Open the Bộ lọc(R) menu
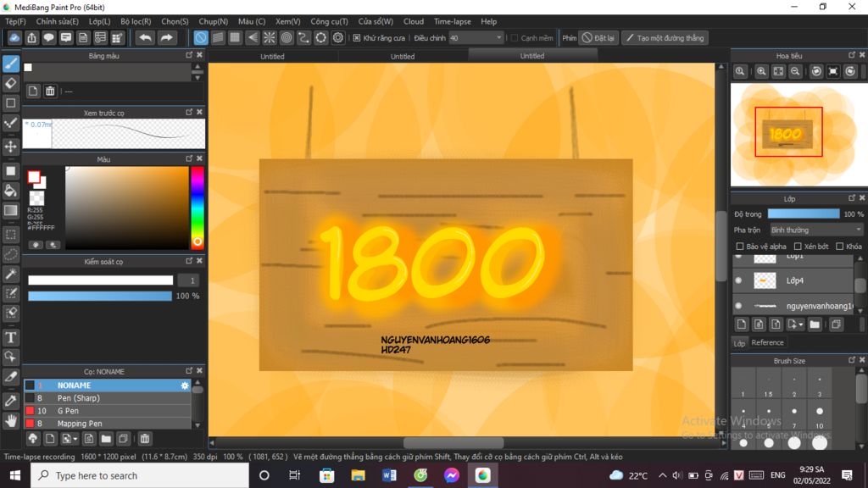This screenshot has width=868, height=488. point(136,21)
